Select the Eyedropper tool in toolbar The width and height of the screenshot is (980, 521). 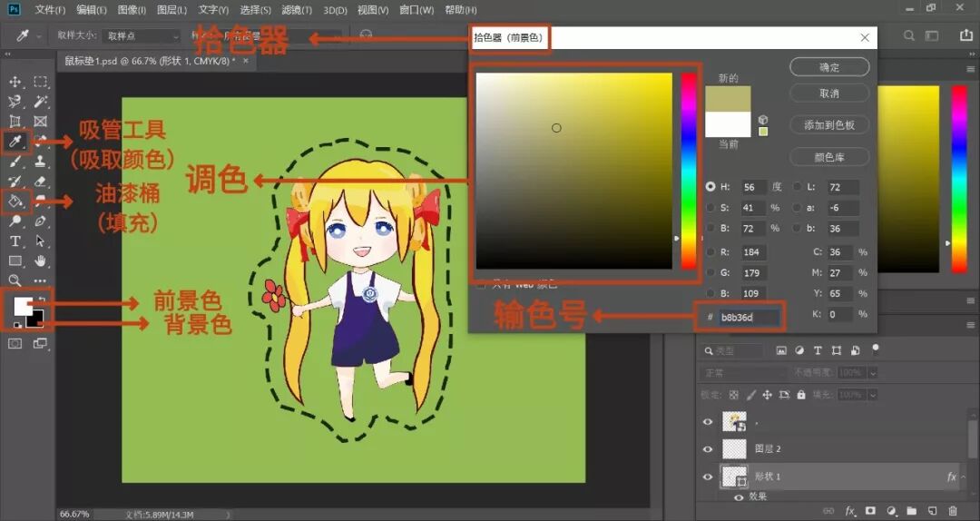[x=15, y=142]
